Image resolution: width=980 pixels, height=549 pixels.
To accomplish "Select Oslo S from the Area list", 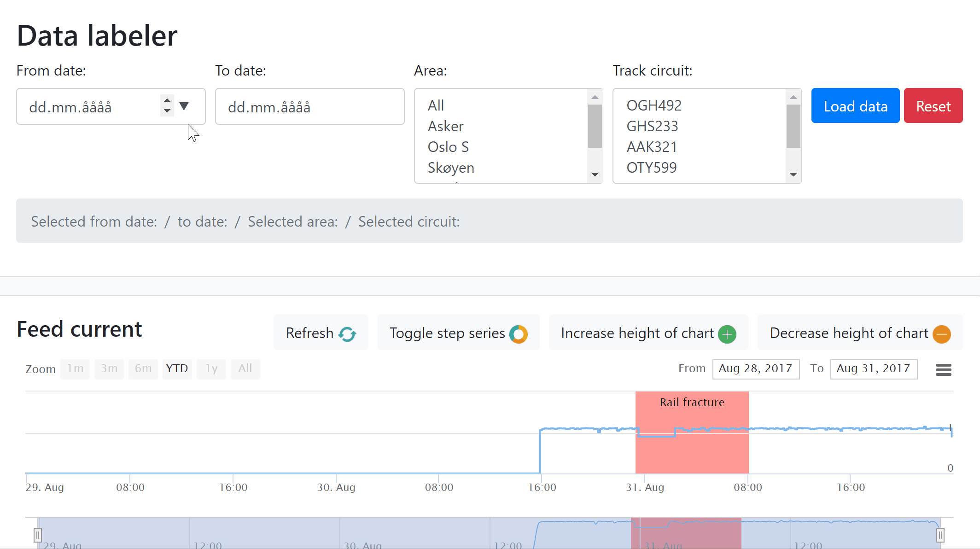I will click(x=448, y=146).
